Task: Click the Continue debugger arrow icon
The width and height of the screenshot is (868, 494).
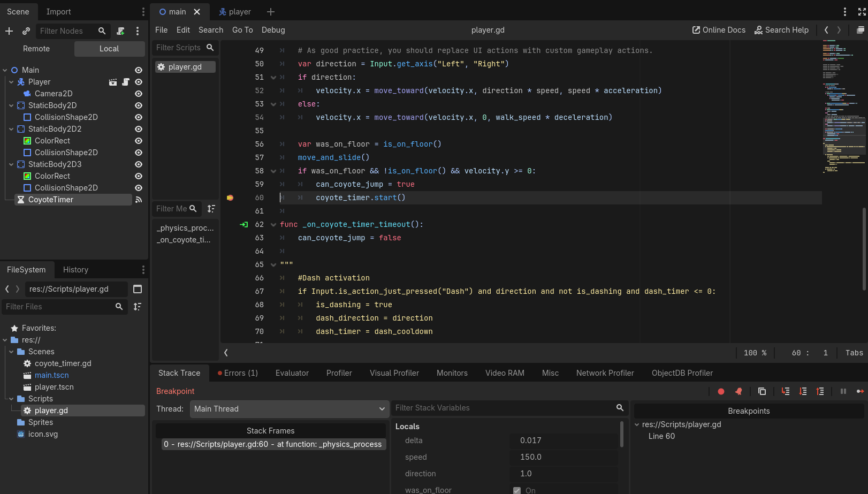Action: [x=860, y=391]
